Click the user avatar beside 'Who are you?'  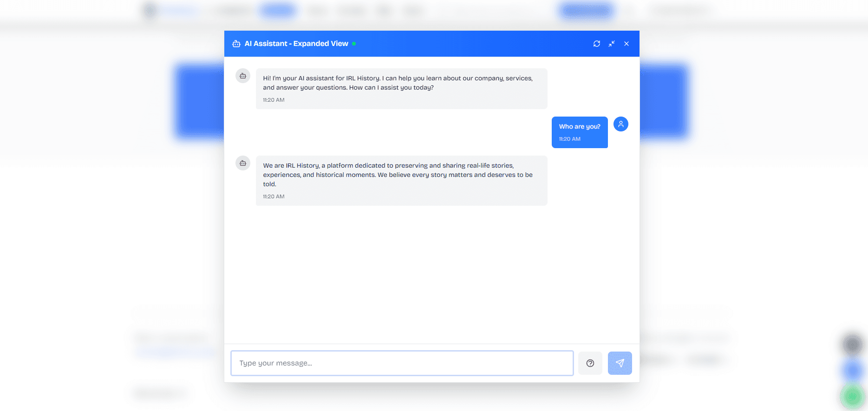pos(621,124)
